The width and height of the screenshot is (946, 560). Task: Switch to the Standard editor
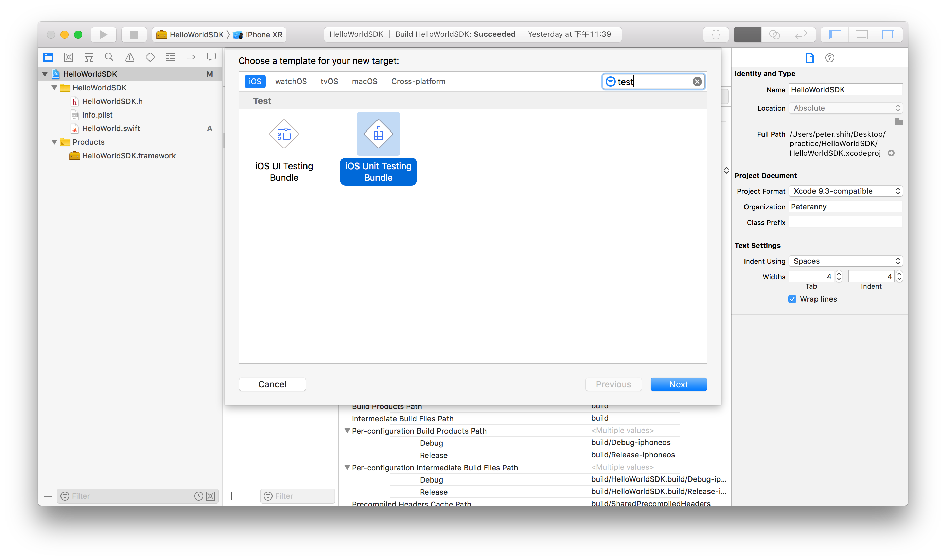point(747,35)
